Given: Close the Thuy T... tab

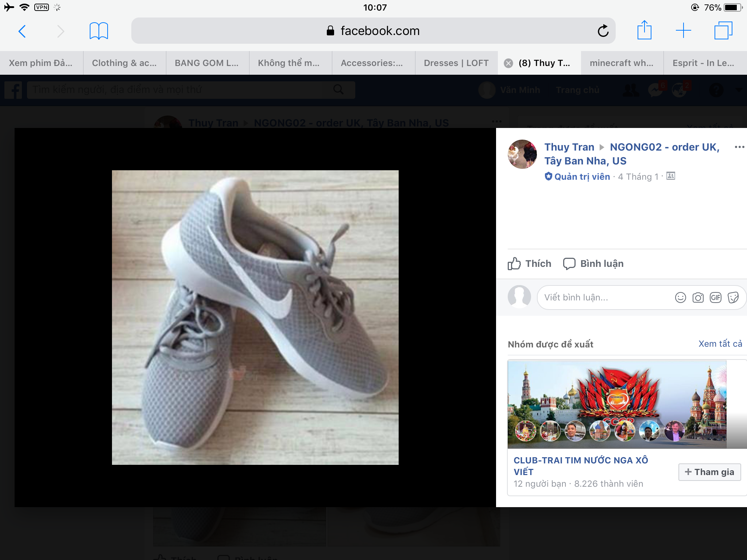Looking at the screenshot, I should pos(508,63).
